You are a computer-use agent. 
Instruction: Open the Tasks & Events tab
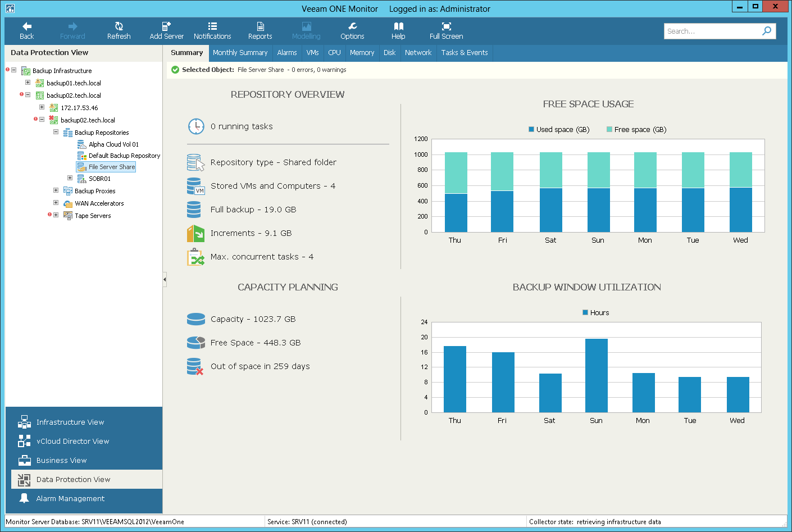point(464,53)
